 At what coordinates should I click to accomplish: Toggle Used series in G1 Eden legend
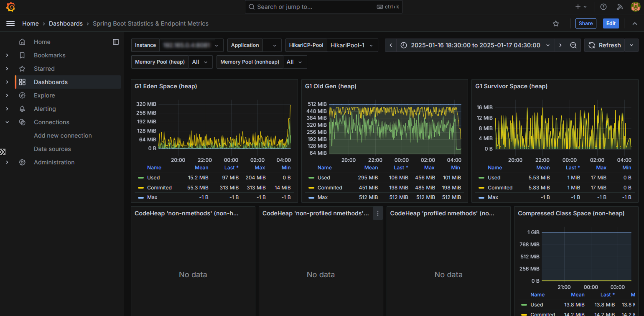(153, 177)
